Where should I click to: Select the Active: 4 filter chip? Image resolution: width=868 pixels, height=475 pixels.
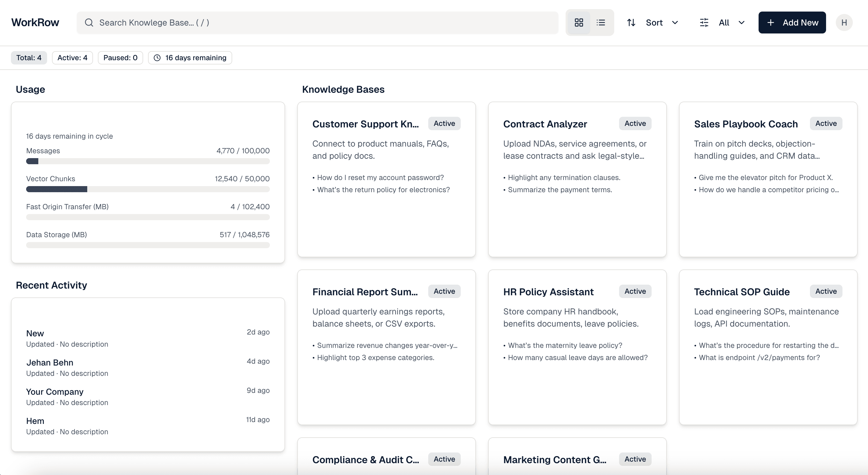pyautogui.click(x=72, y=58)
